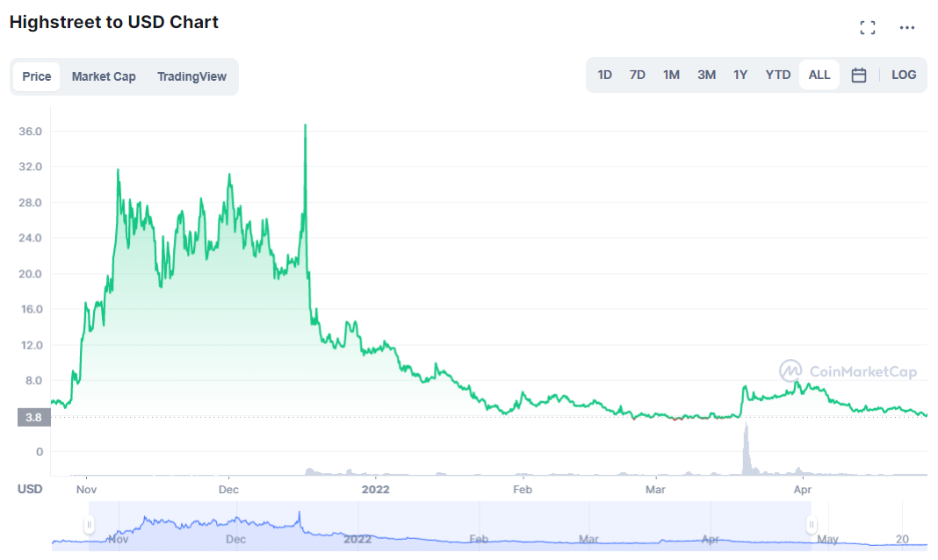Click the 3.8 current price label
Viewport: 938px width, 560px height.
point(34,417)
